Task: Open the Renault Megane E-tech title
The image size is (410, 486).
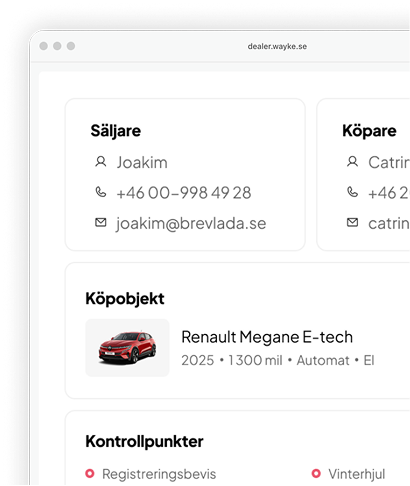Action: click(x=267, y=337)
